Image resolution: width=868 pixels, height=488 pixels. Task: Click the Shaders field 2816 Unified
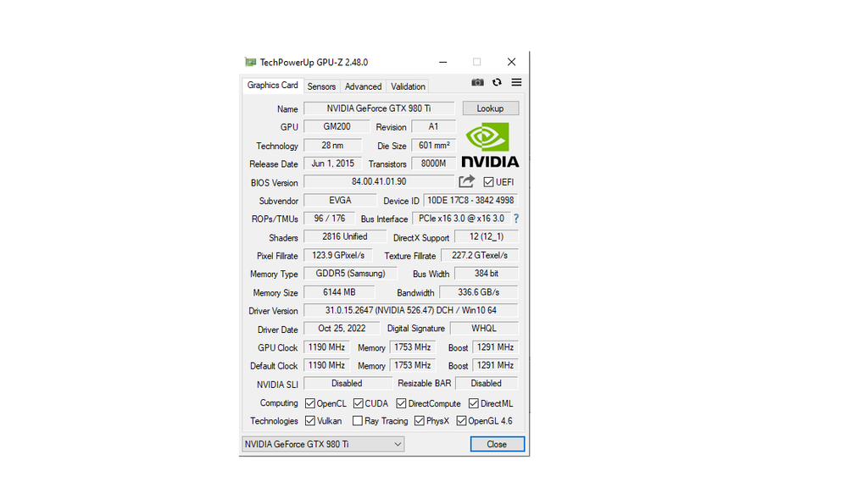(x=345, y=237)
